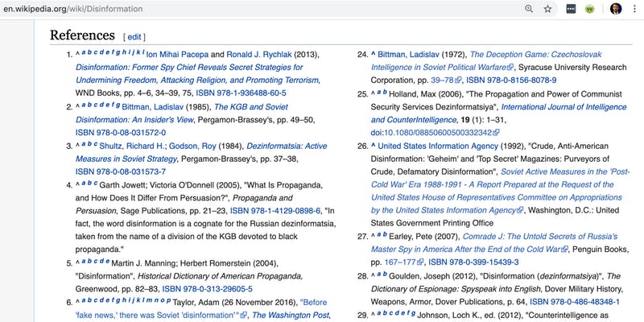Viewport: 644px width, 322px height.
Task: Open Bittman, Ladislav link in reference 2
Action: 153,107
